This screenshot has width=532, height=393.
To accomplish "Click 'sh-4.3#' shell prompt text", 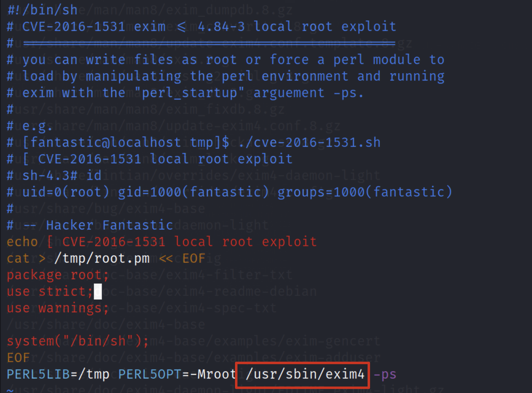I will click(x=50, y=176).
